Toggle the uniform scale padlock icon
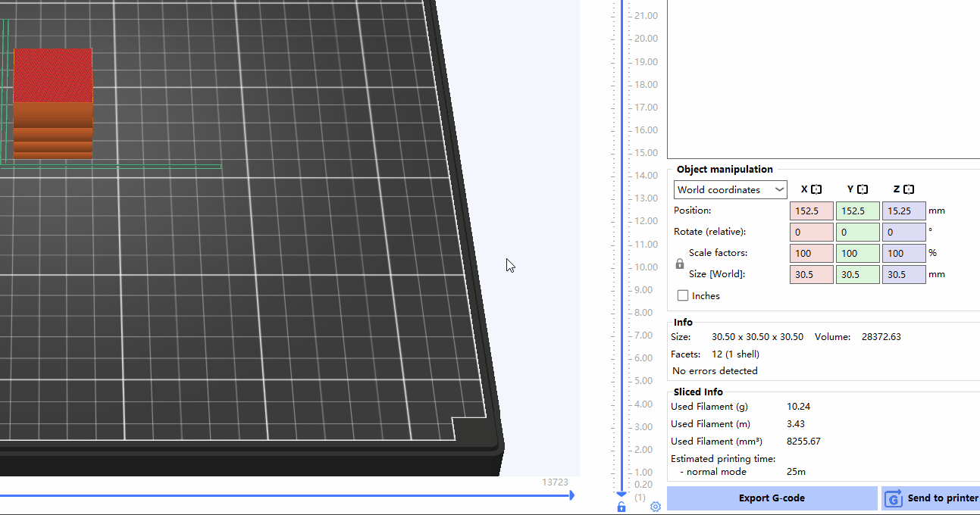Image resolution: width=980 pixels, height=515 pixels. [680, 264]
